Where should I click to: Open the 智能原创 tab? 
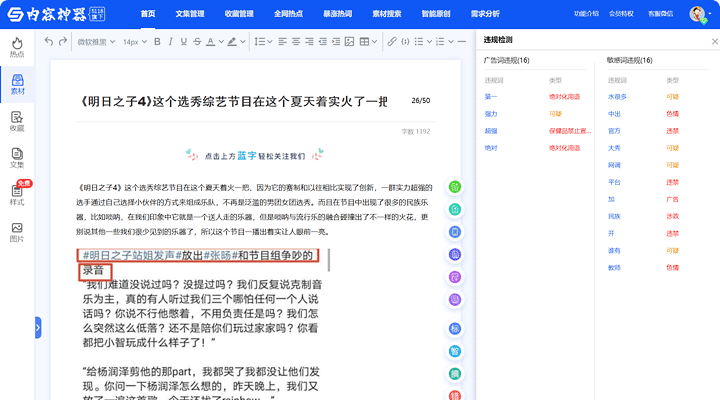(436, 14)
